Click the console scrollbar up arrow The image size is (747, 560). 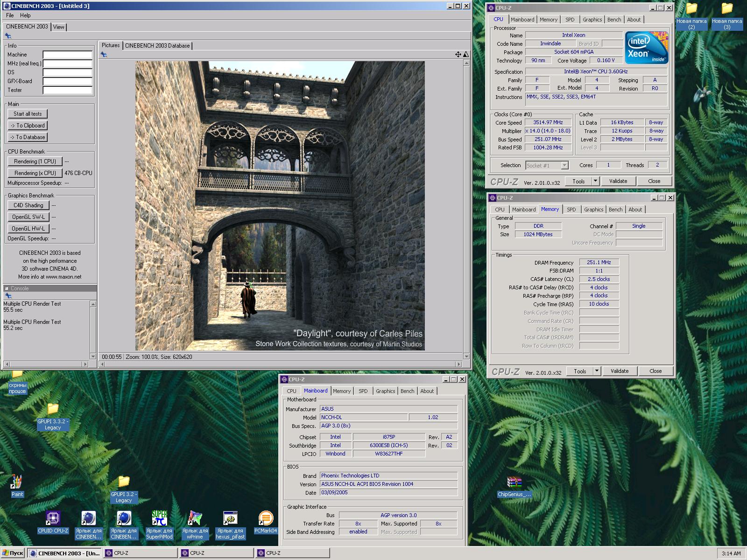pyautogui.click(x=93, y=304)
